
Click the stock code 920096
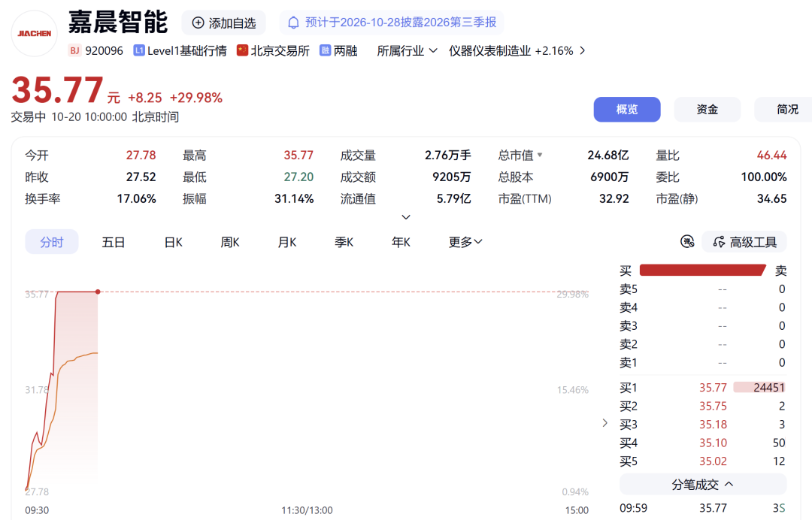click(104, 50)
